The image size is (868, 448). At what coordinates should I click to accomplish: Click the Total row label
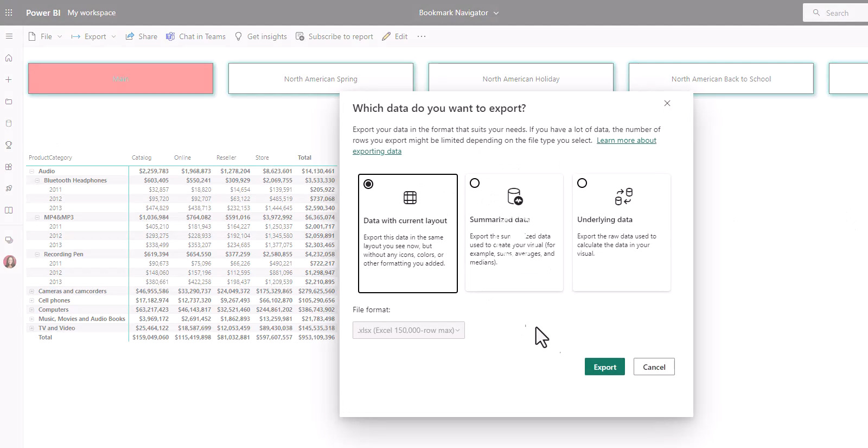click(45, 337)
